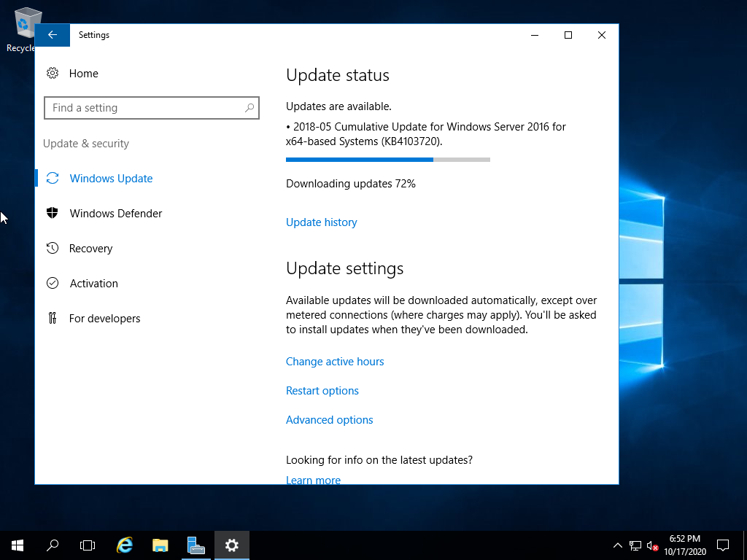Click the Update history link
This screenshot has width=747, height=560.
[x=321, y=222]
